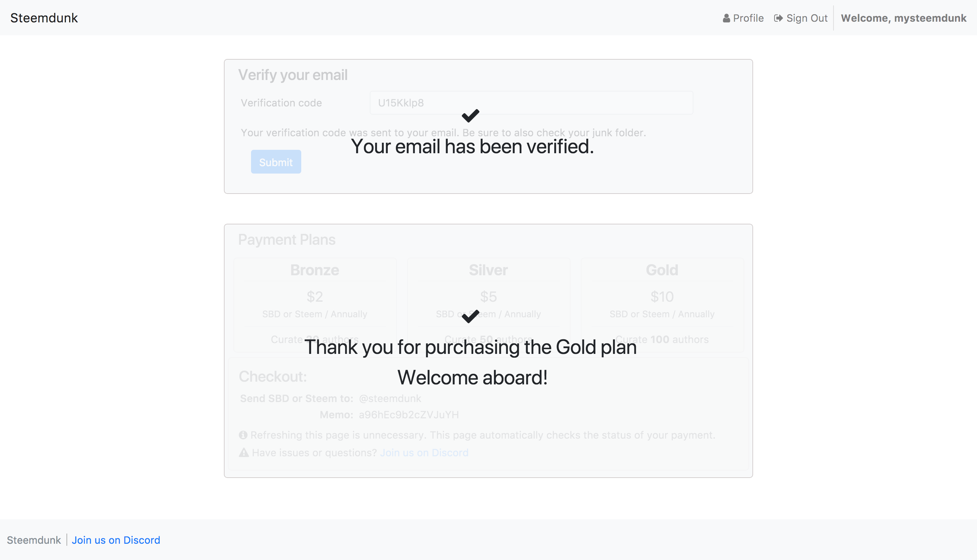This screenshot has height=560, width=977.
Task: Open Discord link in the Checkout section
Action: pyautogui.click(x=424, y=453)
